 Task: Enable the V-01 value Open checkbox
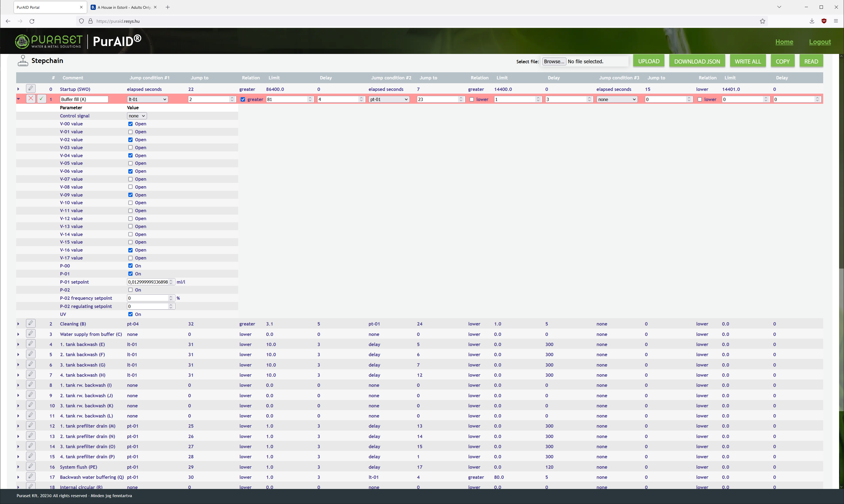pyautogui.click(x=130, y=132)
